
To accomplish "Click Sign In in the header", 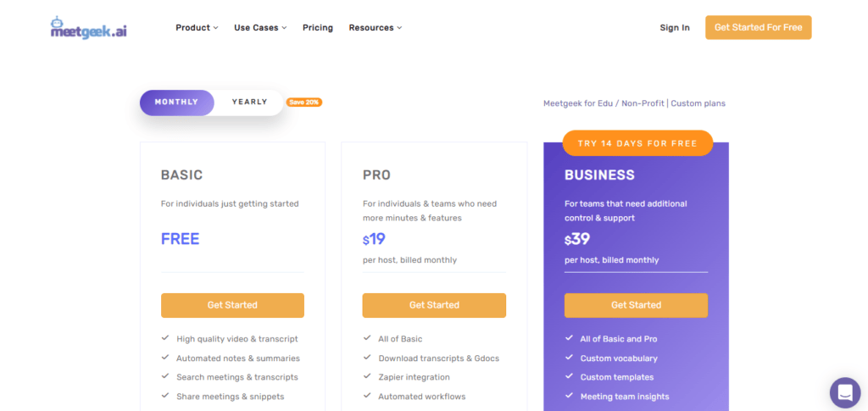I will [x=675, y=28].
